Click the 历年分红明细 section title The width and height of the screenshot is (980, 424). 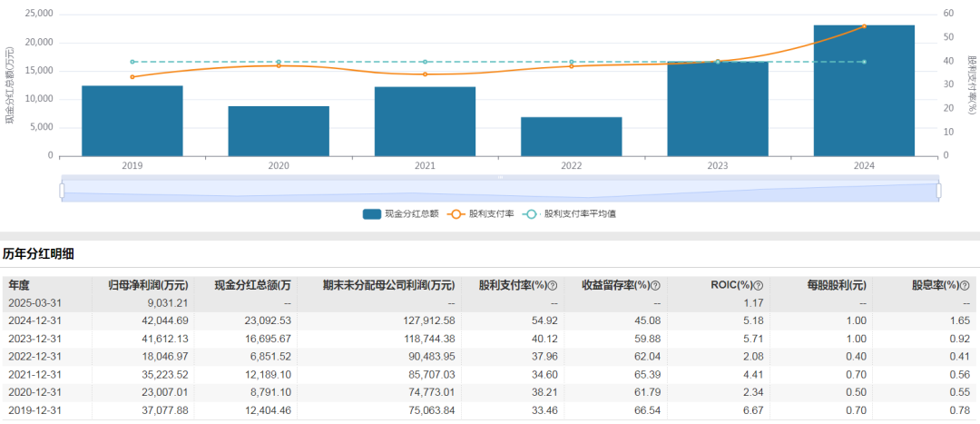click(38, 253)
